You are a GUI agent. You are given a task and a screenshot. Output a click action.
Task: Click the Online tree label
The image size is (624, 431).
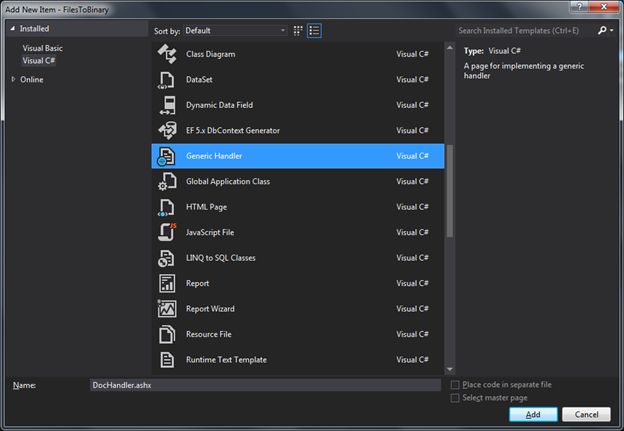32,80
